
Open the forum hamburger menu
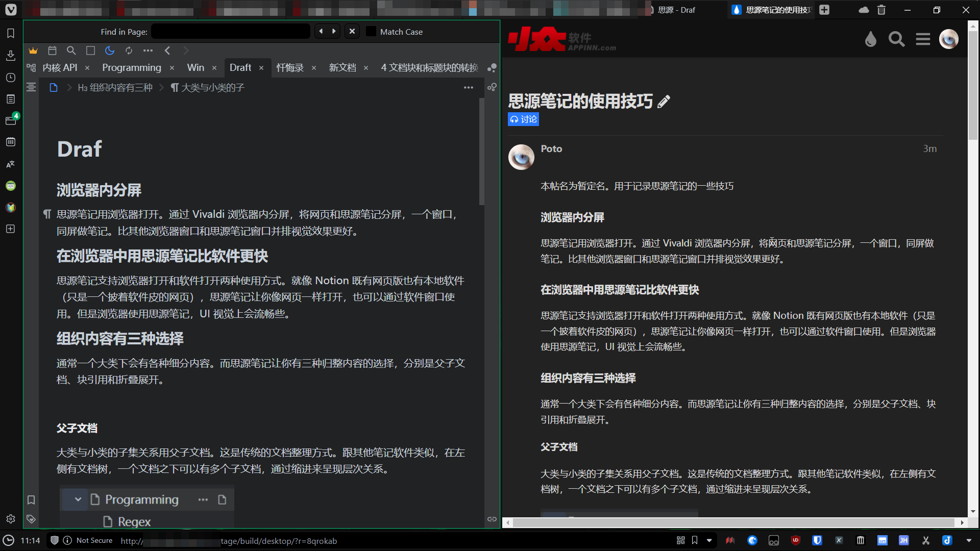(x=923, y=39)
